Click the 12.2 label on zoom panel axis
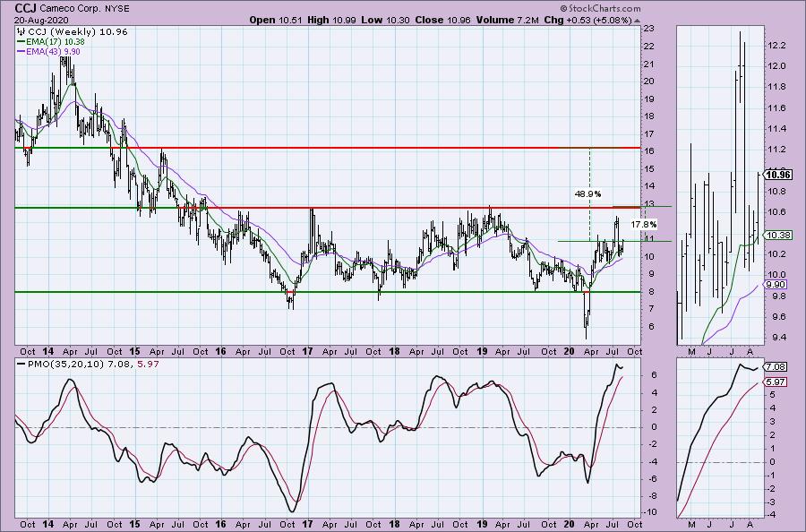Image resolution: width=806 pixels, height=532 pixels. (776, 46)
